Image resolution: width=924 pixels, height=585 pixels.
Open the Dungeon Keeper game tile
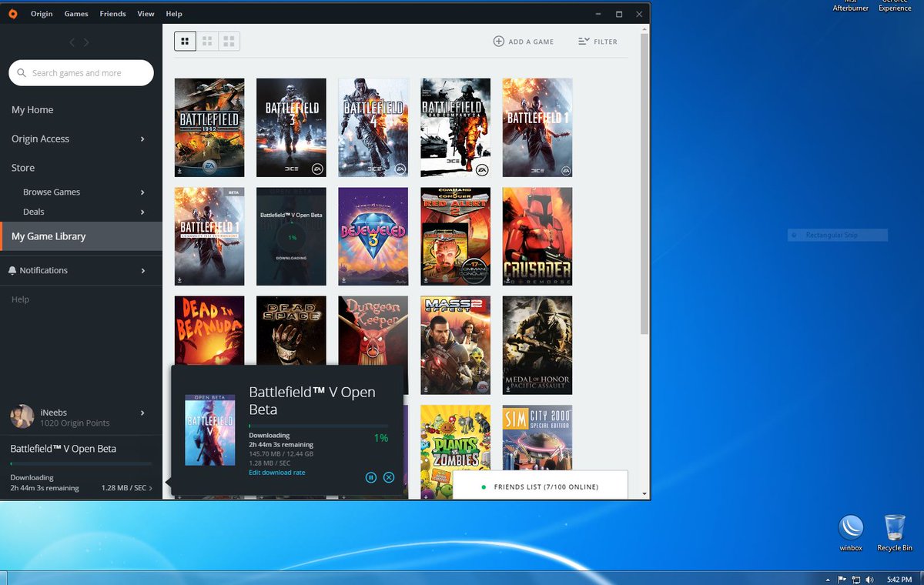[x=373, y=331]
